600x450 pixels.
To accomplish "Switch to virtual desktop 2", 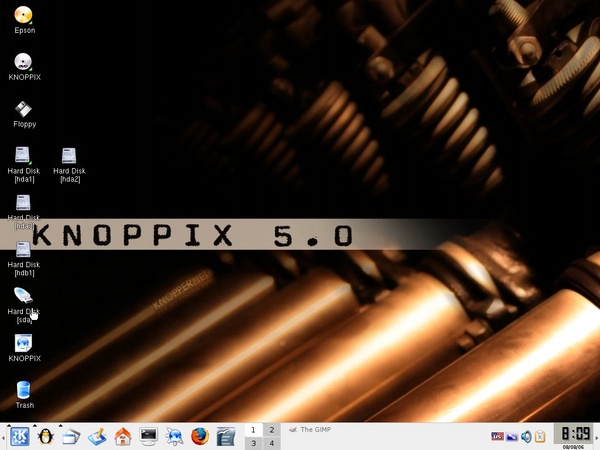I will (271, 429).
